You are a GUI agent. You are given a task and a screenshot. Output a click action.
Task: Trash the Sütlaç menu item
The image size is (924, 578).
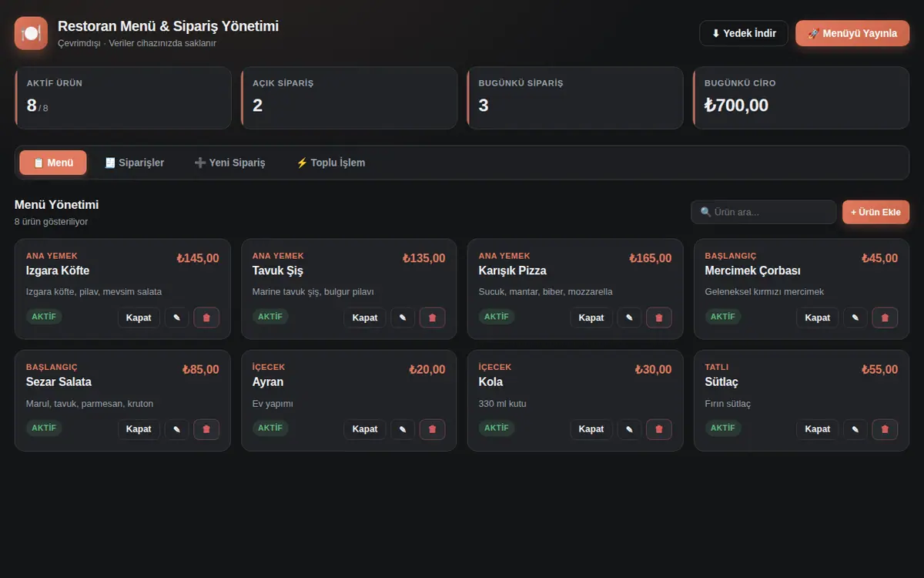point(885,429)
